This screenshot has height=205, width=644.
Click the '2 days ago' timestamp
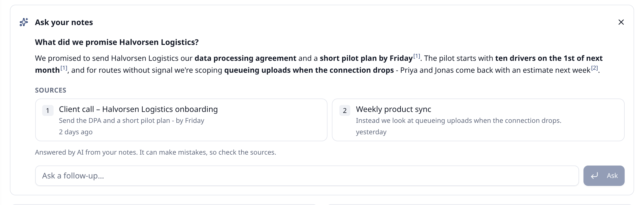coord(76,132)
